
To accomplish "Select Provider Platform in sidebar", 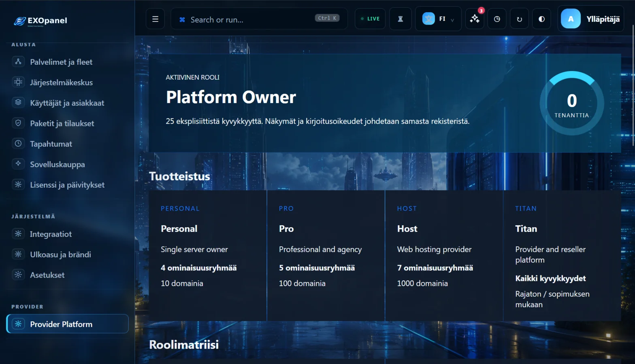I will pos(67,324).
